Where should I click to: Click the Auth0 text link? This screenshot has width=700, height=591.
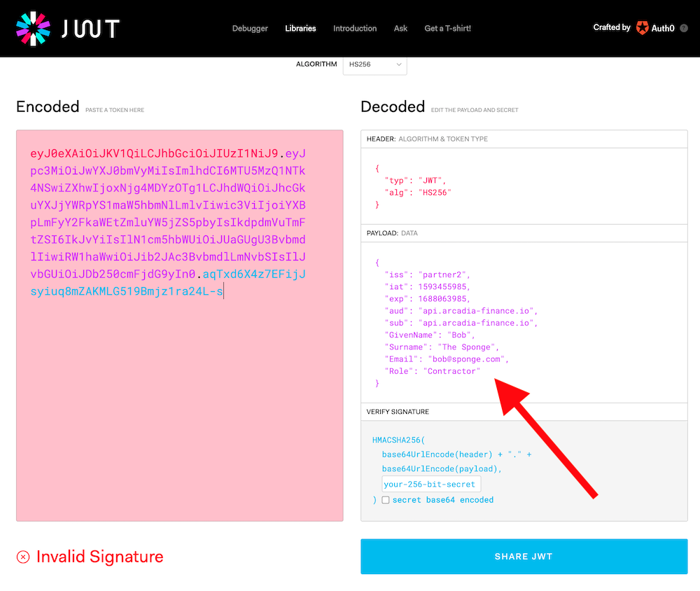click(x=663, y=28)
